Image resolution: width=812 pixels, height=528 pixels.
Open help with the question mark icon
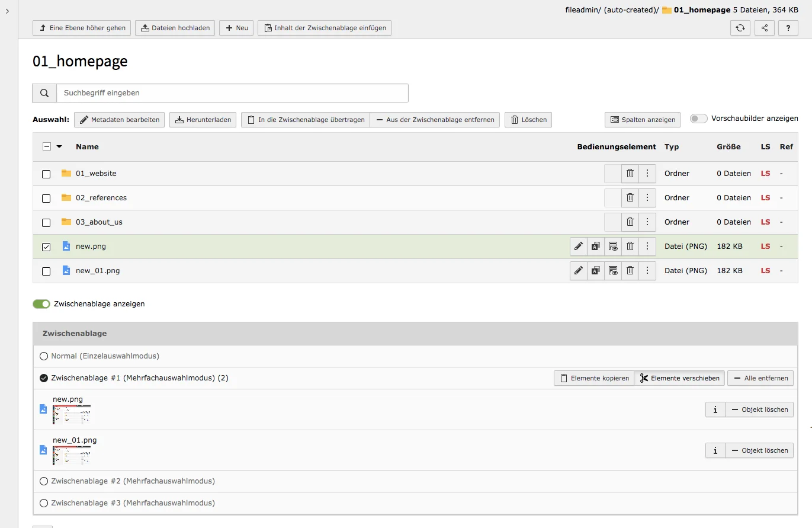point(788,28)
